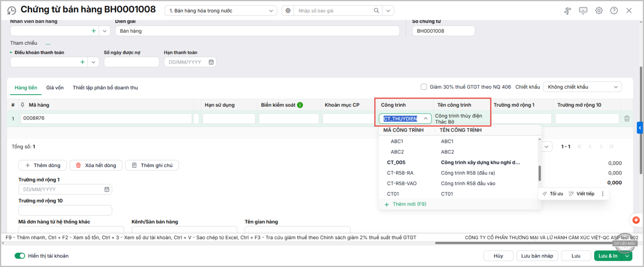Viewport: 644px width, 267px height.
Task: Click the quotation settings gear icon
Action: pyautogui.click(x=288, y=10)
